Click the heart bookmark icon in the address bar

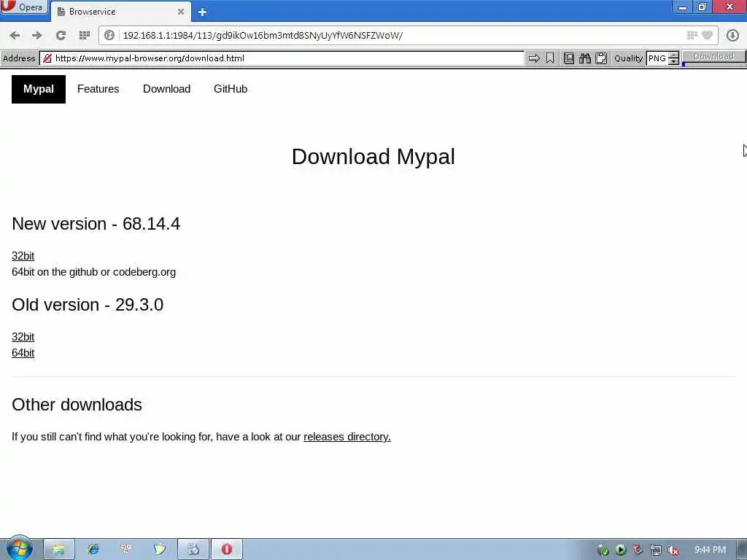pyautogui.click(x=707, y=35)
